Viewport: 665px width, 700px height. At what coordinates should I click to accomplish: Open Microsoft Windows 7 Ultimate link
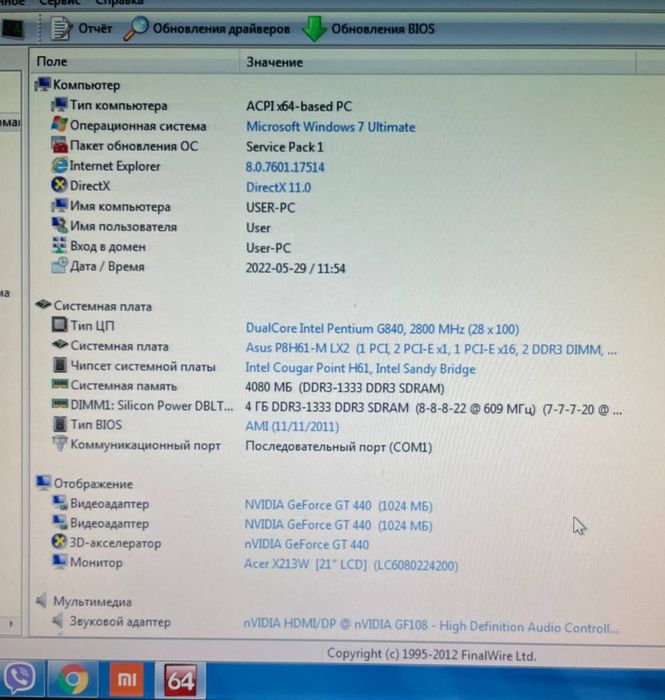(331, 127)
